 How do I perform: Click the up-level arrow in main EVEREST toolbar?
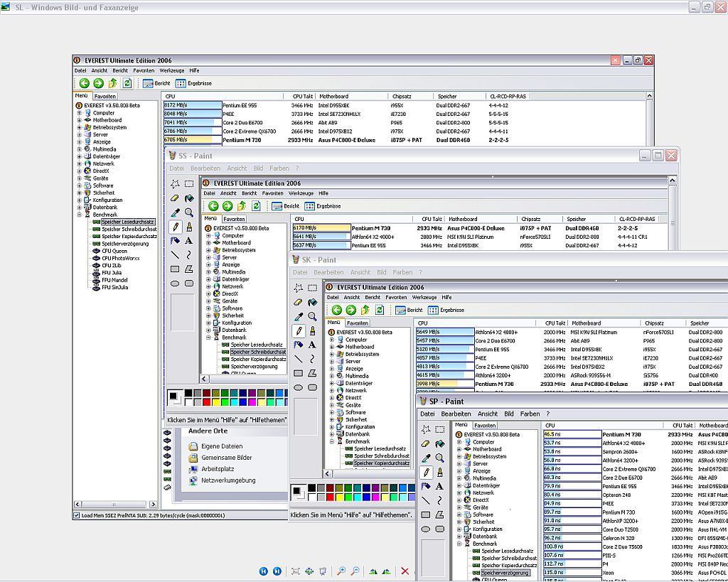[x=113, y=83]
